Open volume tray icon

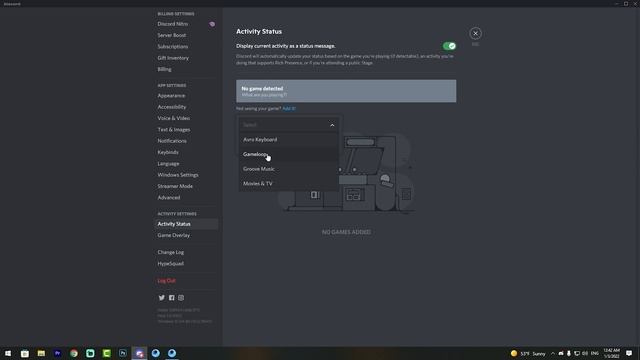click(585, 353)
